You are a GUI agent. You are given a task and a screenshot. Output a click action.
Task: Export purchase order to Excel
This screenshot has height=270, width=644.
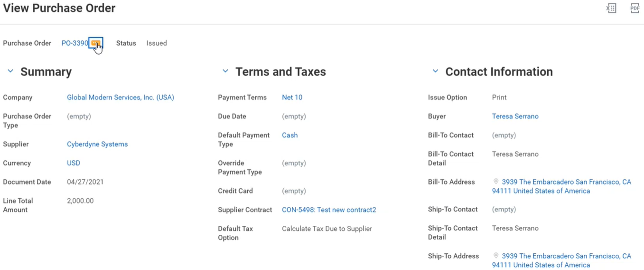pos(611,8)
